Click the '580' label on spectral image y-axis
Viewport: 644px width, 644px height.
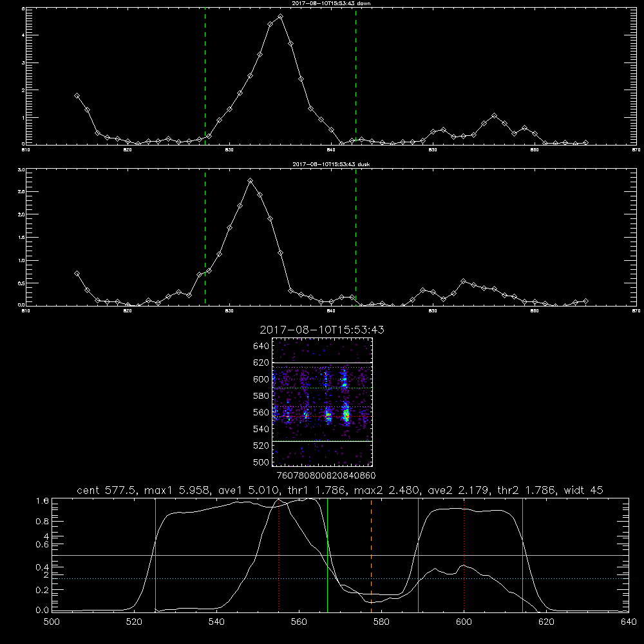click(x=261, y=396)
